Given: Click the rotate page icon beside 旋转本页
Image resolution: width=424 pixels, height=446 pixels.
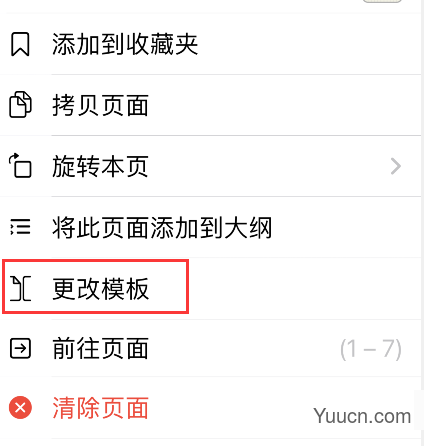Looking at the screenshot, I should [20, 165].
